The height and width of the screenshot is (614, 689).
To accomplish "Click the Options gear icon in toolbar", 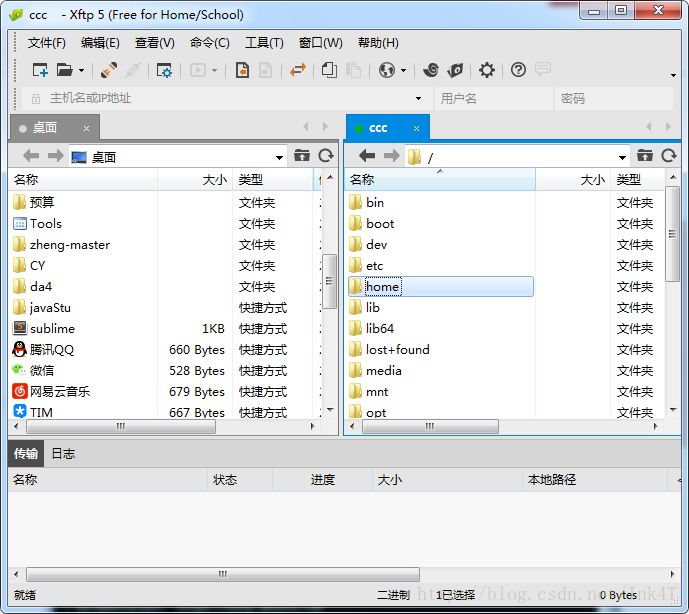I will click(487, 70).
